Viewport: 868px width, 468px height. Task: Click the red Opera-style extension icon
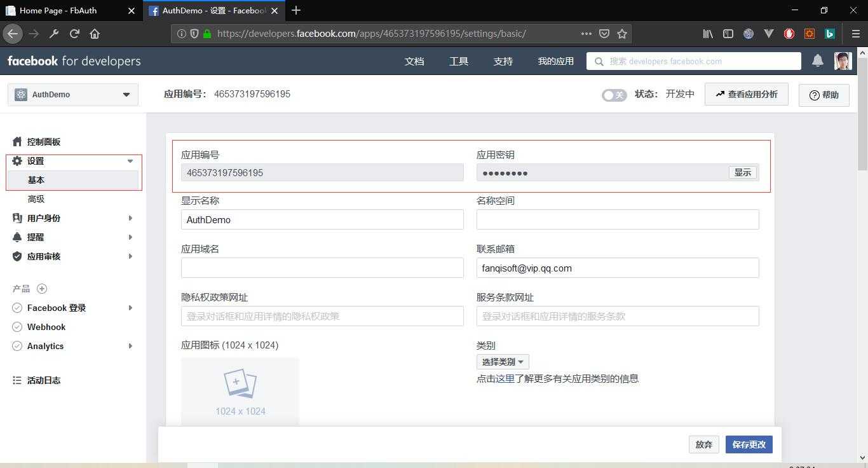coord(789,34)
